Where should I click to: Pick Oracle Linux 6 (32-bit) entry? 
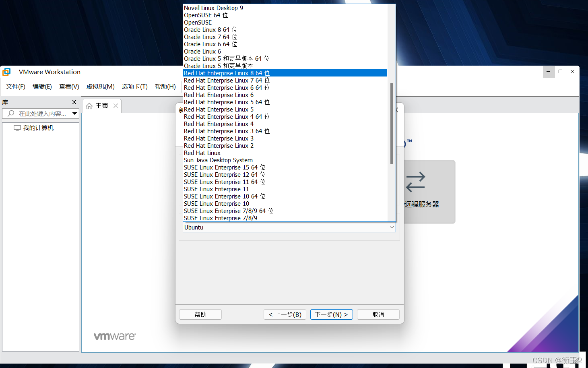285,52
